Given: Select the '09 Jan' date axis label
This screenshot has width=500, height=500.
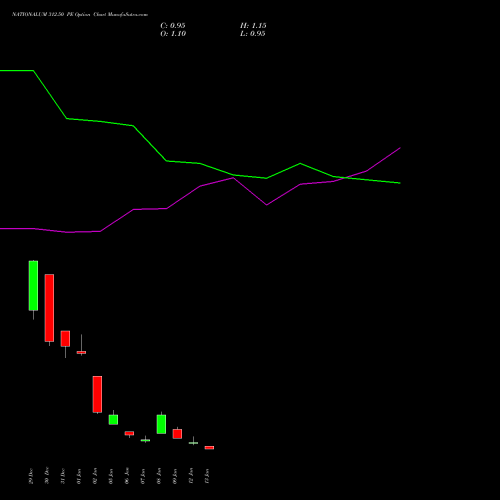Looking at the screenshot, I should click(x=175, y=476).
